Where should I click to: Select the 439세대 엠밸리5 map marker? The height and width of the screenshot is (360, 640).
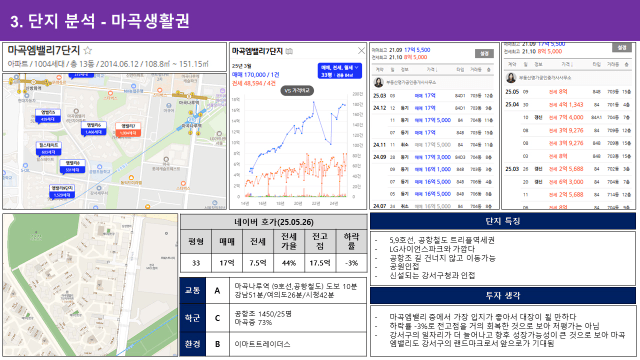point(48,116)
